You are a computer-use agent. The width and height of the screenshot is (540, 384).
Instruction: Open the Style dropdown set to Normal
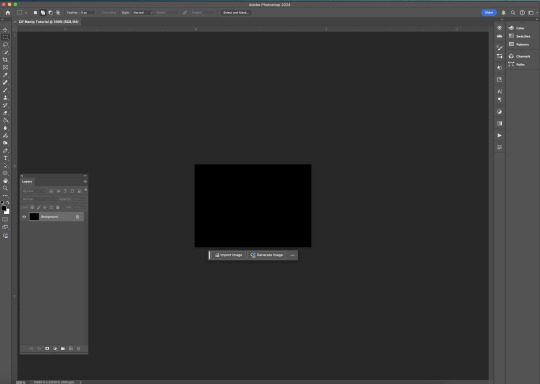tap(143, 13)
